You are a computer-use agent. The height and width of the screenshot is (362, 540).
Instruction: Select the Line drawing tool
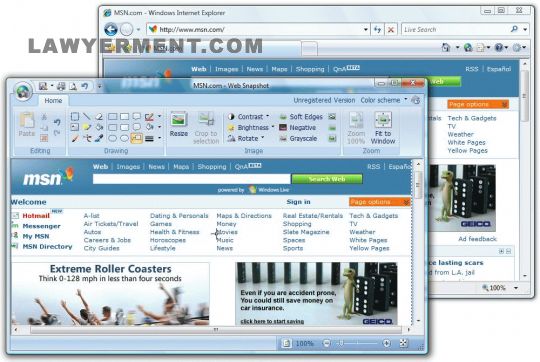(x=87, y=116)
